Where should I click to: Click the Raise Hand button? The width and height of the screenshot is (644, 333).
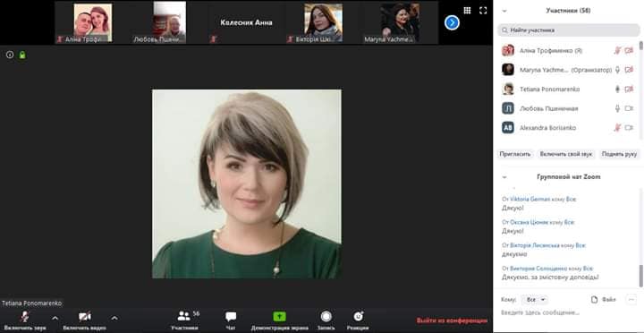pyautogui.click(x=619, y=154)
